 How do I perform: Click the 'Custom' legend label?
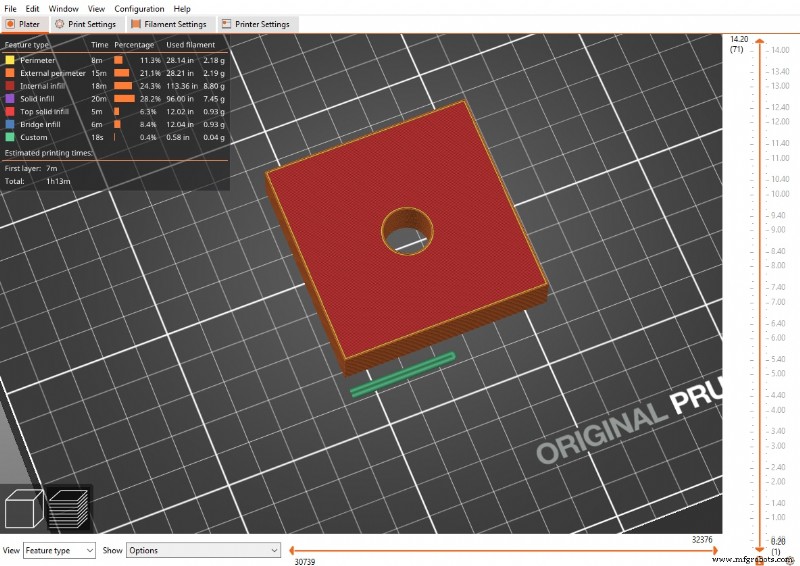[34, 137]
